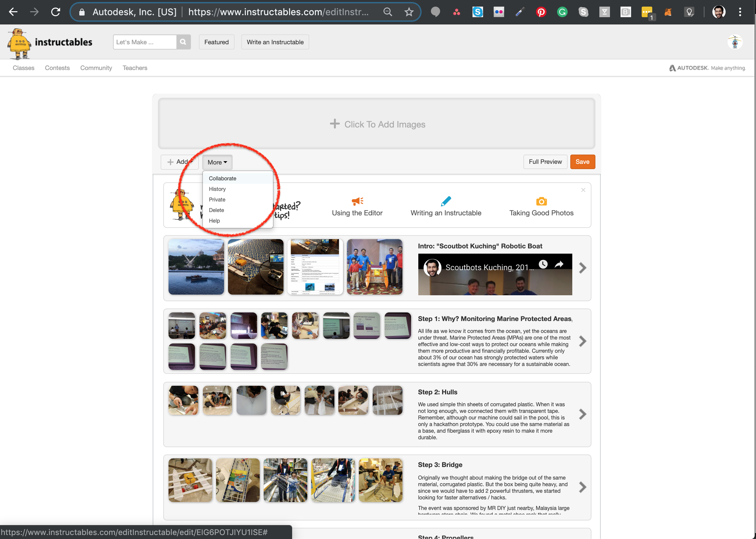Toggle Private setting in More menu

[217, 199]
